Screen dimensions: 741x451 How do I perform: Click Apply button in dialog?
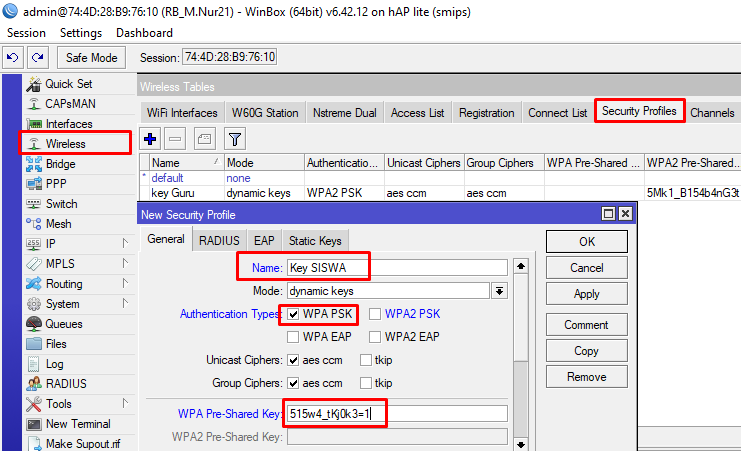point(587,294)
